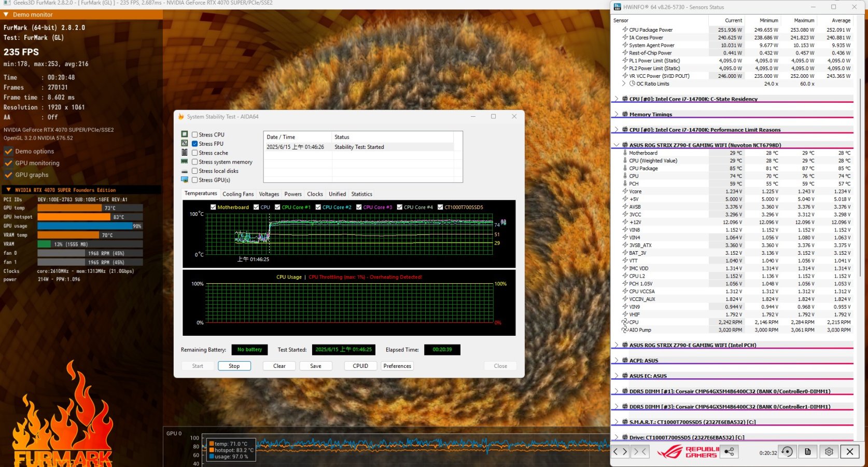The width and height of the screenshot is (868, 467).
Task: Open the Clocks tab
Action: pyautogui.click(x=315, y=194)
